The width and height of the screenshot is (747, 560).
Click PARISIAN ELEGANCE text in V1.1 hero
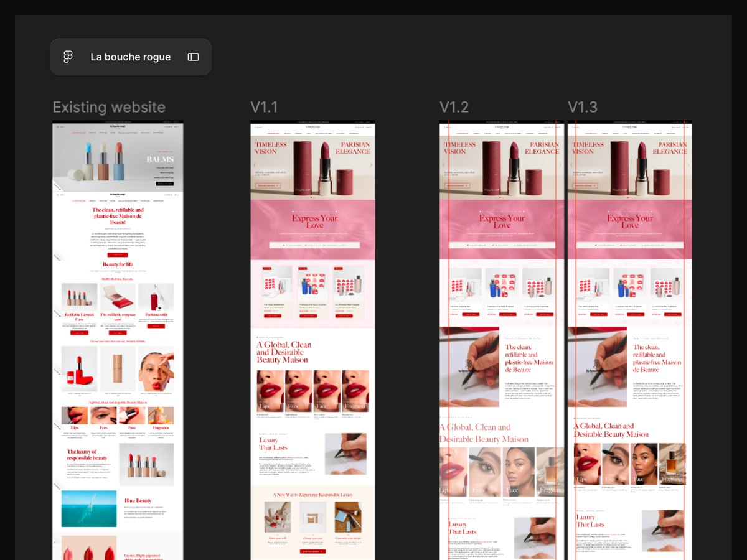353,148
